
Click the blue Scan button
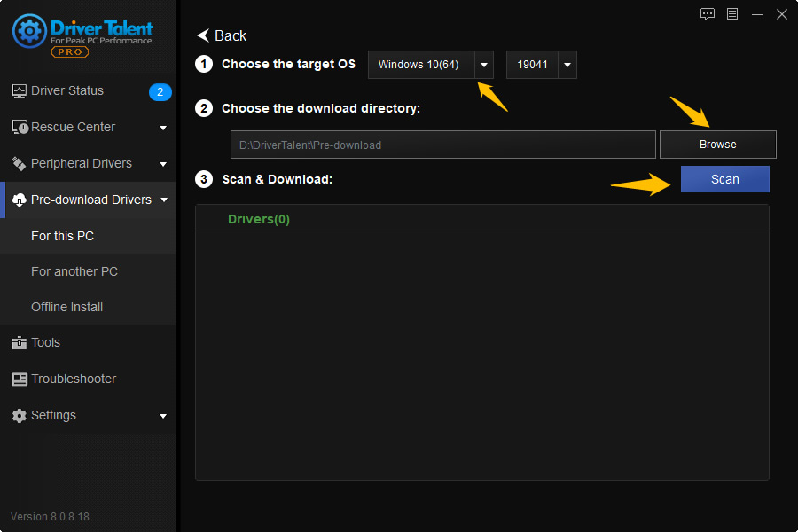724,179
